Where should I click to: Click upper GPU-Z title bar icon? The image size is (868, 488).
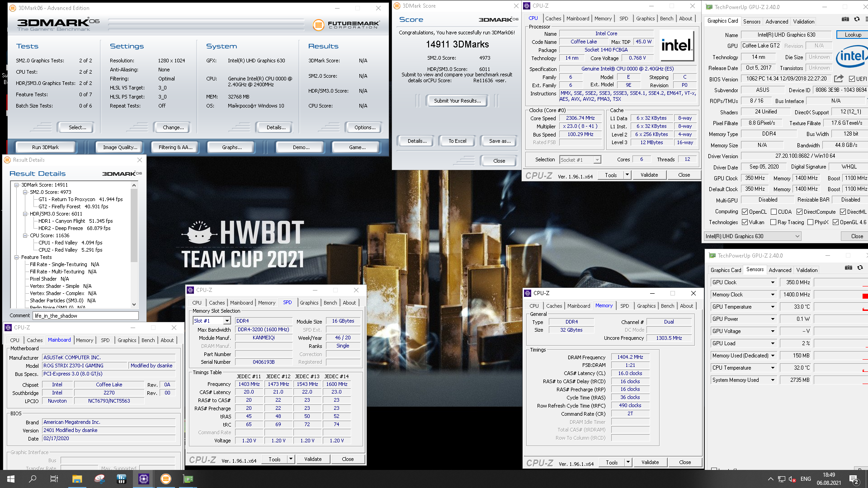[709, 7]
